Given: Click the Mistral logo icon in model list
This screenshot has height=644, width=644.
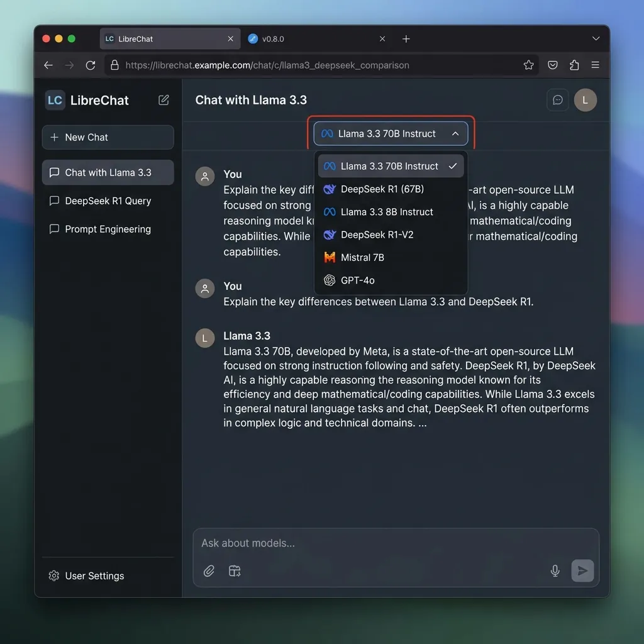Looking at the screenshot, I should coord(330,257).
